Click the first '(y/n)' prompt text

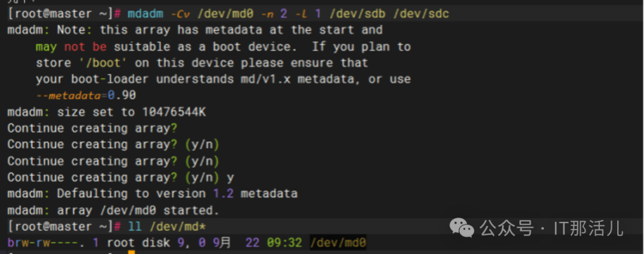coord(202,145)
